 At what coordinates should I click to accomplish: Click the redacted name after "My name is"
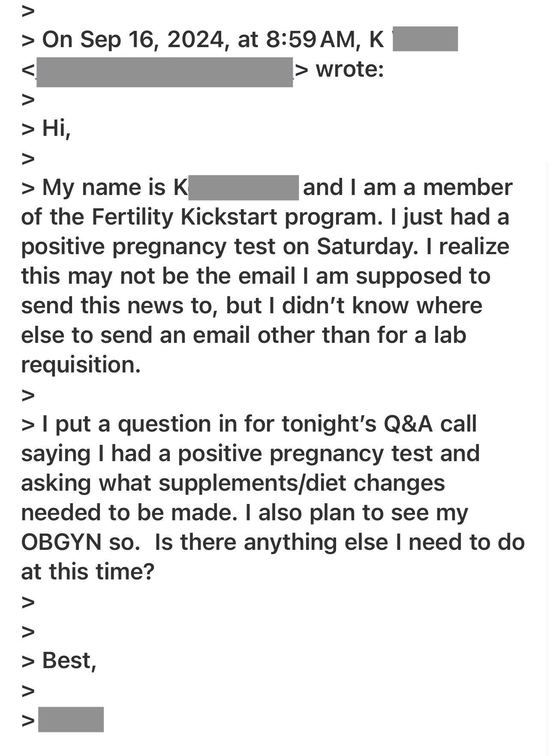243,187
